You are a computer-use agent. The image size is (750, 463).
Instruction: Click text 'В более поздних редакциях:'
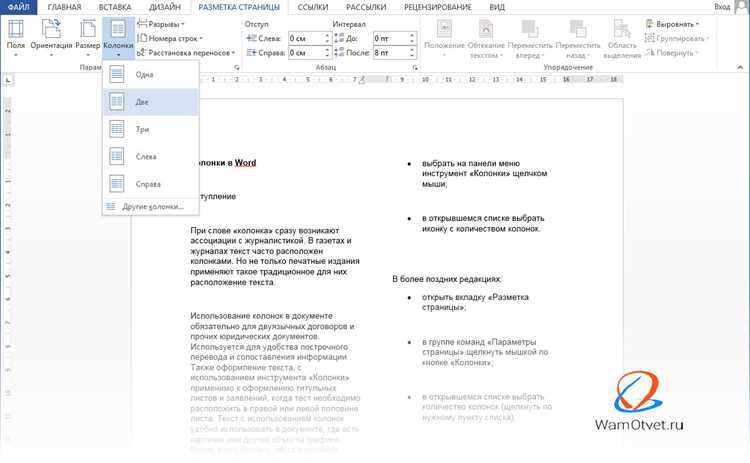tap(447, 279)
